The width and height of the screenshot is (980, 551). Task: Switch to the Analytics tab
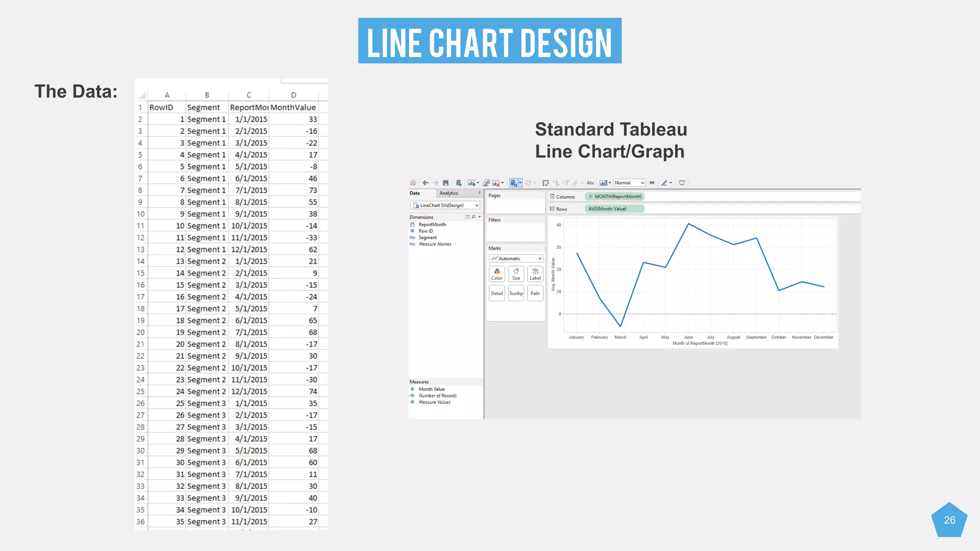click(x=449, y=193)
